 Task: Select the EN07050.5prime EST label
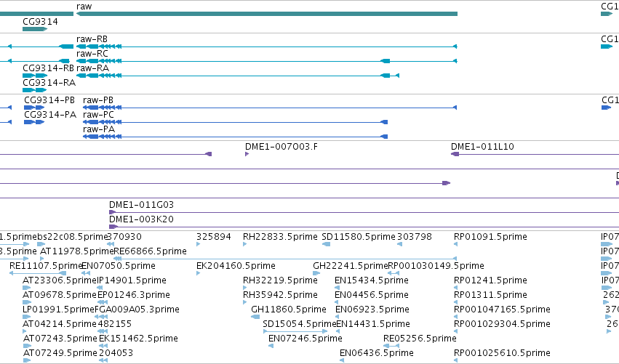click(119, 266)
